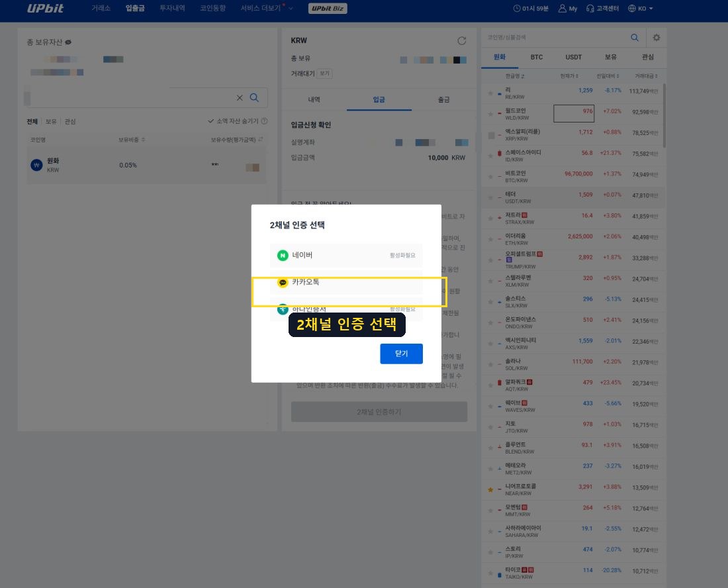Toggle favorite star for 비트코인
The height and width of the screenshot is (588, 728).
click(x=490, y=177)
